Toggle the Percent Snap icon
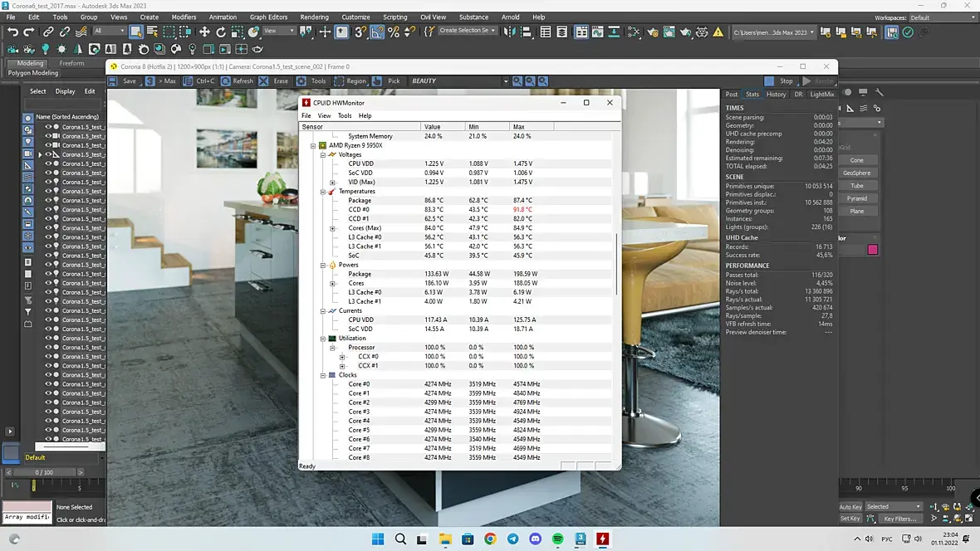This screenshot has width=980, height=551. coord(394,32)
